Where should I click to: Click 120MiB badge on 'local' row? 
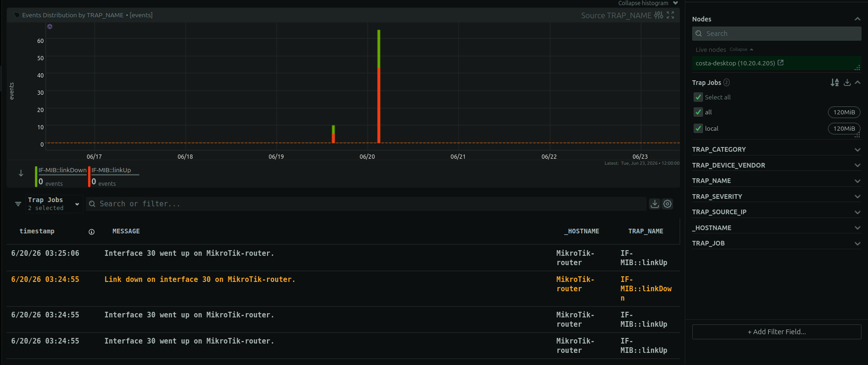click(x=844, y=128)
